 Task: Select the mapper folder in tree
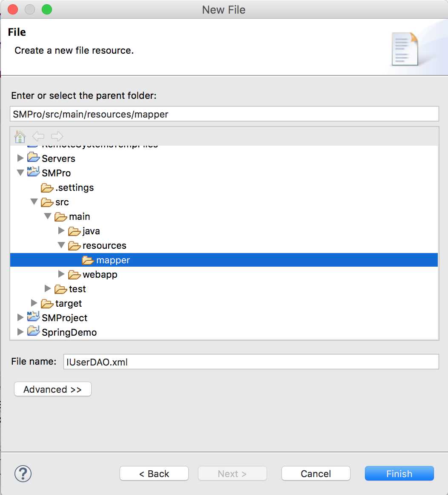click(x=113, y=260)
